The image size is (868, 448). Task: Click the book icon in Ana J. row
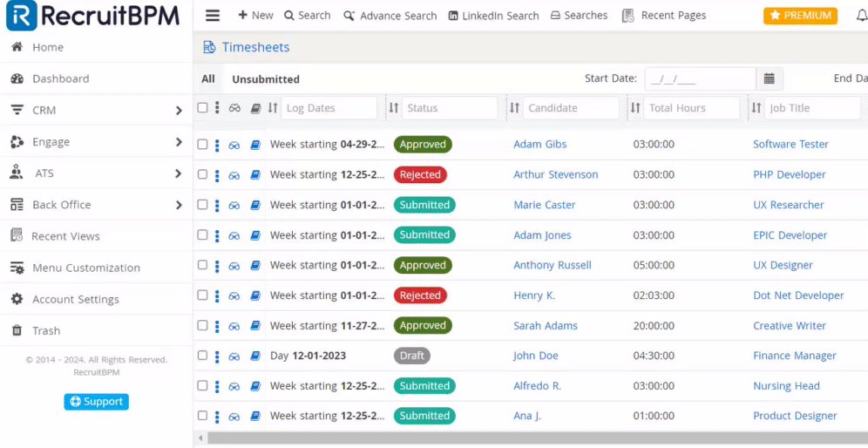255,416
